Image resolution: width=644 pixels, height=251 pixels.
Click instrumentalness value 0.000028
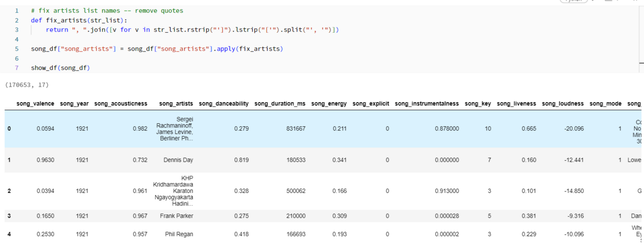point(447,216)
